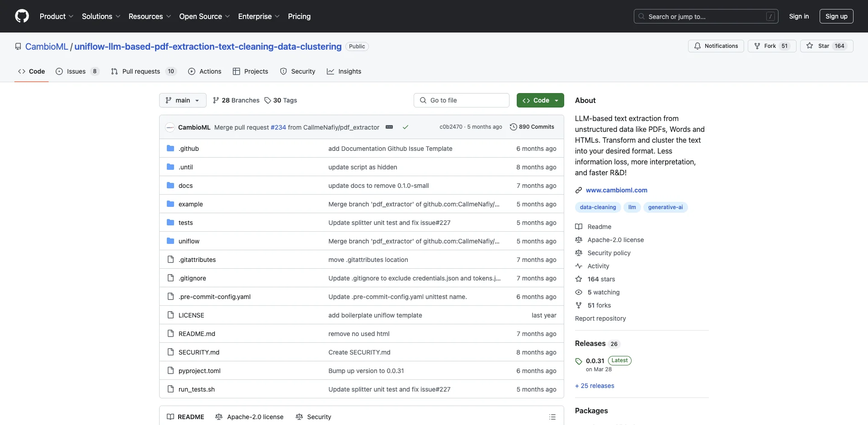The width and height of the screenshot is (868, 425).
Task: Click the data-cleaning topic tag
Action: click(598, 207)
